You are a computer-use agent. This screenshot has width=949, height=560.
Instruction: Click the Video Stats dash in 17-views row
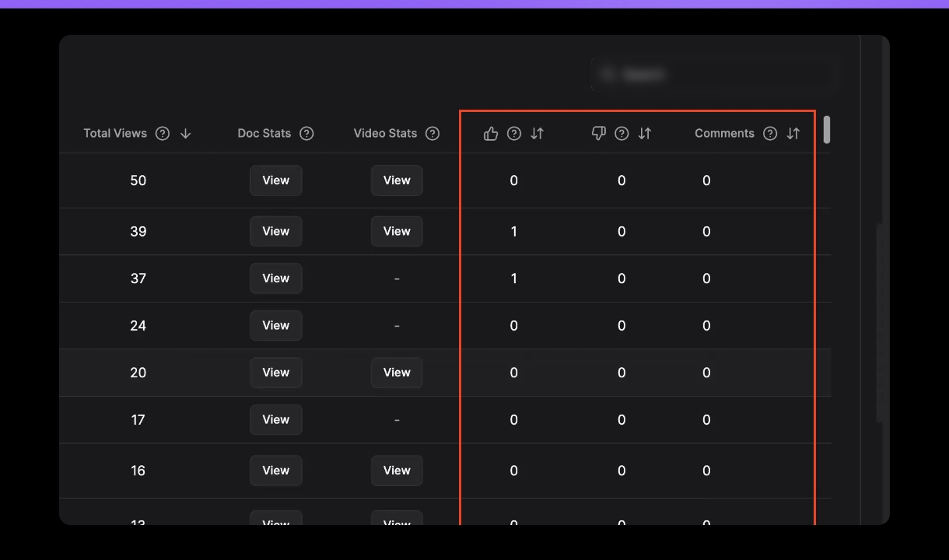[x=397, y=420]
